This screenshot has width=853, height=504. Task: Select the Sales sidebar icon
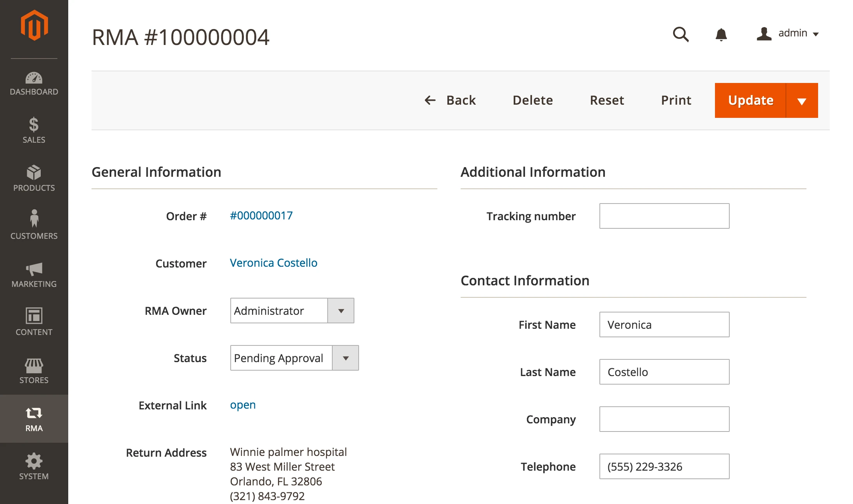click(x=34, y=131)
